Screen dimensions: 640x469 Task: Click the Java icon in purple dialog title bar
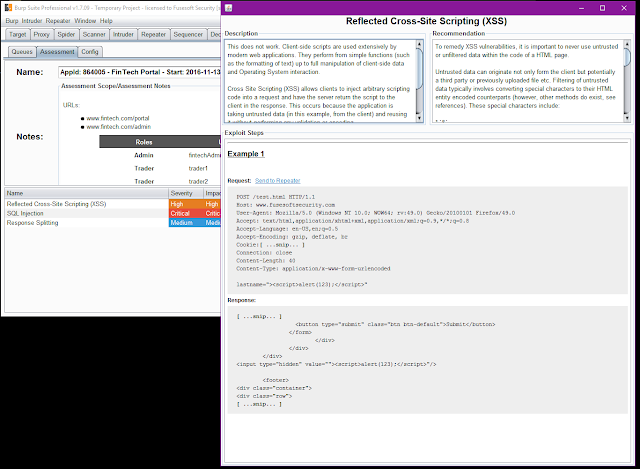coord(229,8)
